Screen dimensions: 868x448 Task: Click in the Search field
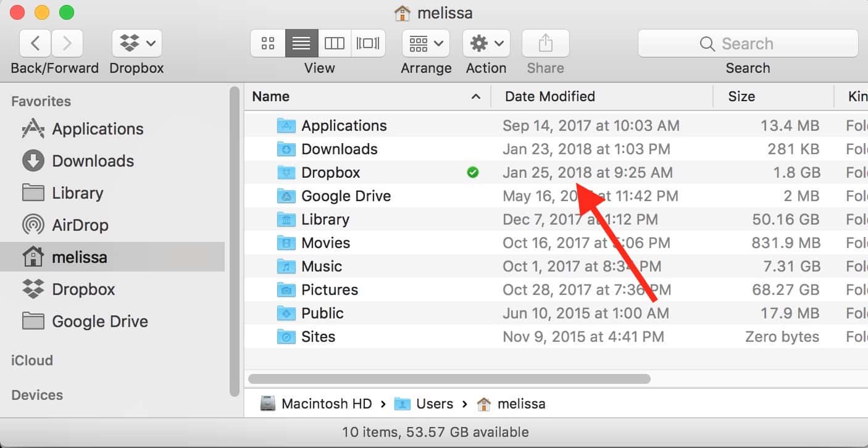[748, 44]
